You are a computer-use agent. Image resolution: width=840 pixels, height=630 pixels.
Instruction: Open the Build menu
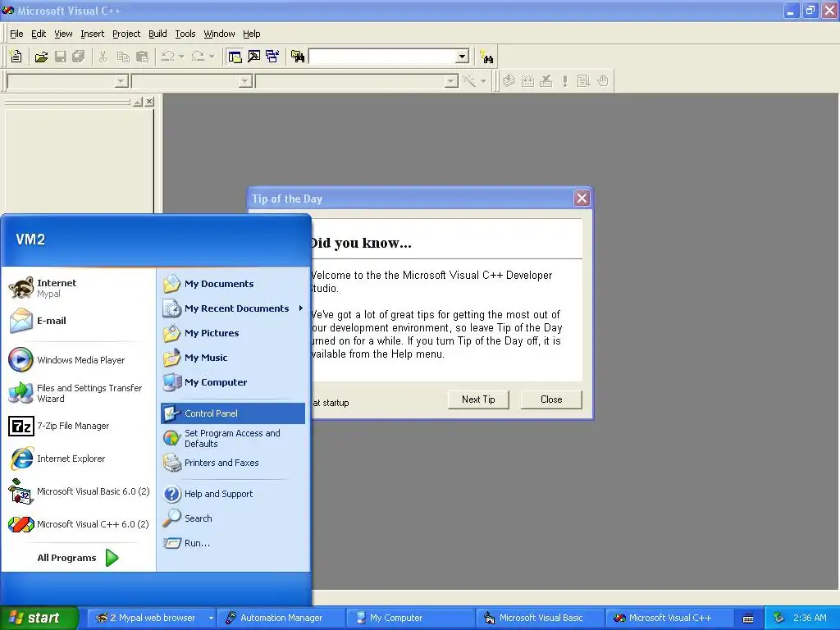[157, 34]
